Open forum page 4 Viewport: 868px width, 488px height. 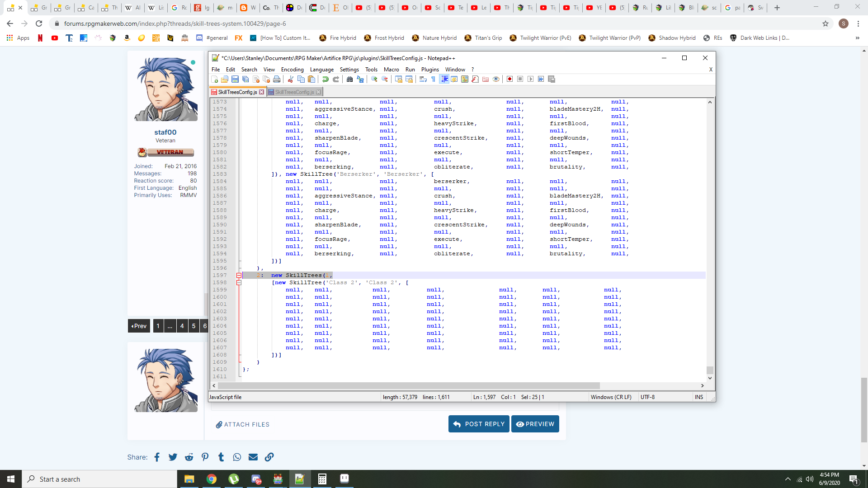click(182, 326)
